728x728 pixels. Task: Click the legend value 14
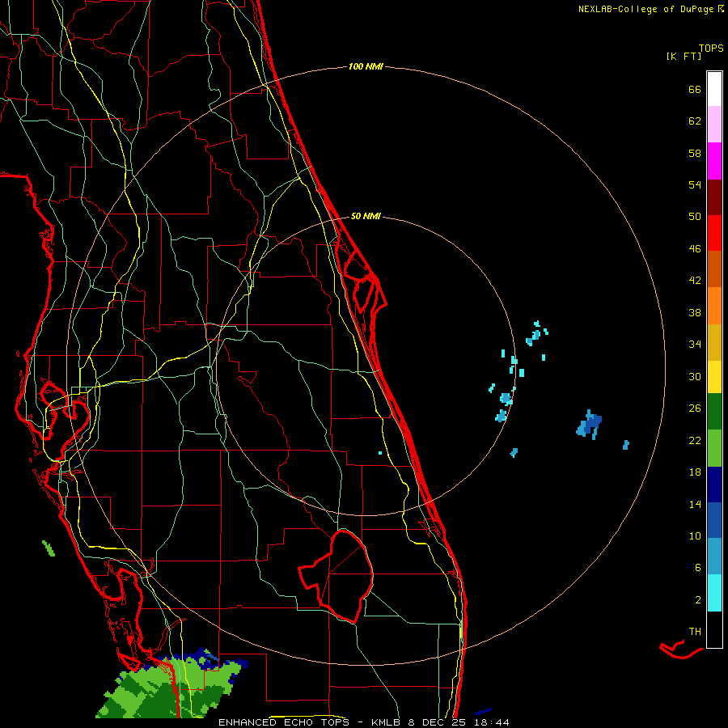pos(695,504)
